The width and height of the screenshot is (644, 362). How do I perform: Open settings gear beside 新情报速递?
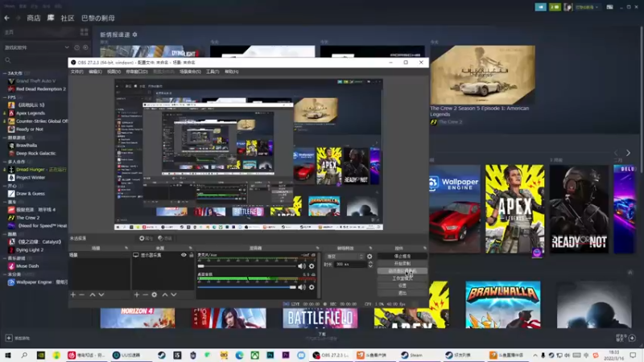pos(134,35)
